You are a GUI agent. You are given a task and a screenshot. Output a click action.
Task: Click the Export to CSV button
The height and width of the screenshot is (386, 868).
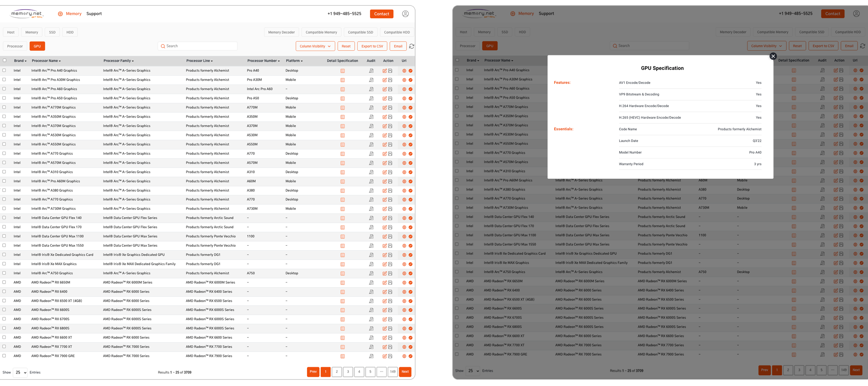click(372, 46)
